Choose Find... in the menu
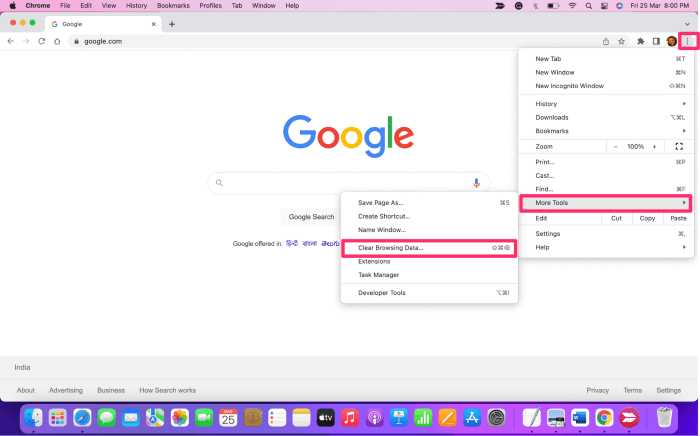700x436 pixels. (606, 189)
